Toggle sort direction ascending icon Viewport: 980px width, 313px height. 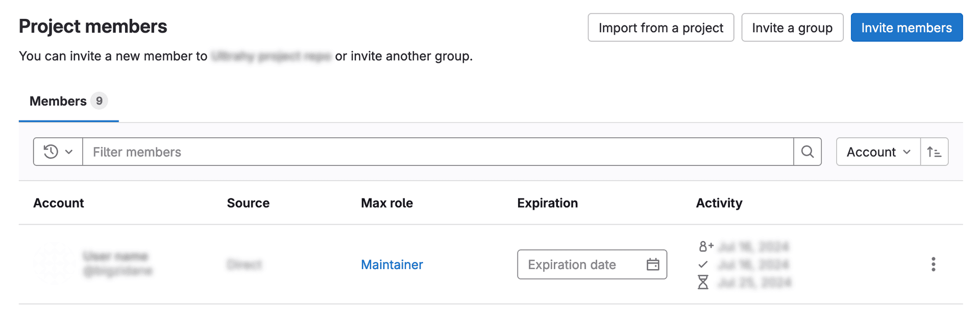pyautogui.click(x=935, y=152)
